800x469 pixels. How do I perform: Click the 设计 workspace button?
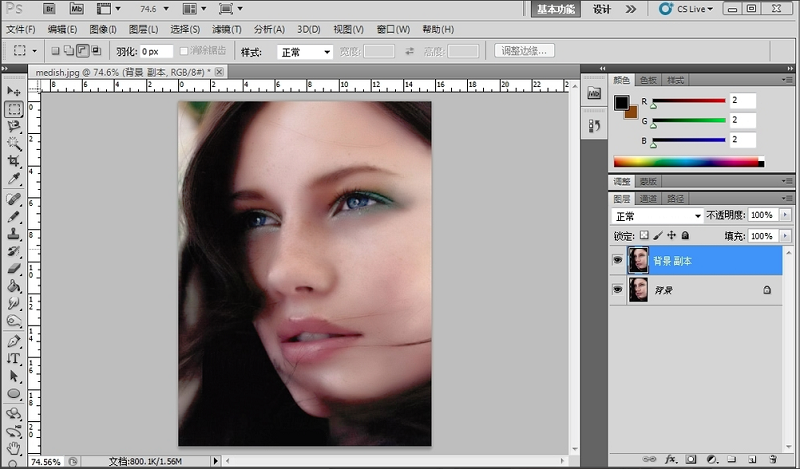click(602, 9)
